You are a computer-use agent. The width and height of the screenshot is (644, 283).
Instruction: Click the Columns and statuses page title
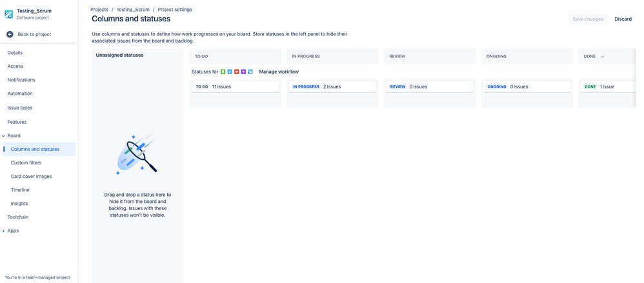tap(131, 19)
